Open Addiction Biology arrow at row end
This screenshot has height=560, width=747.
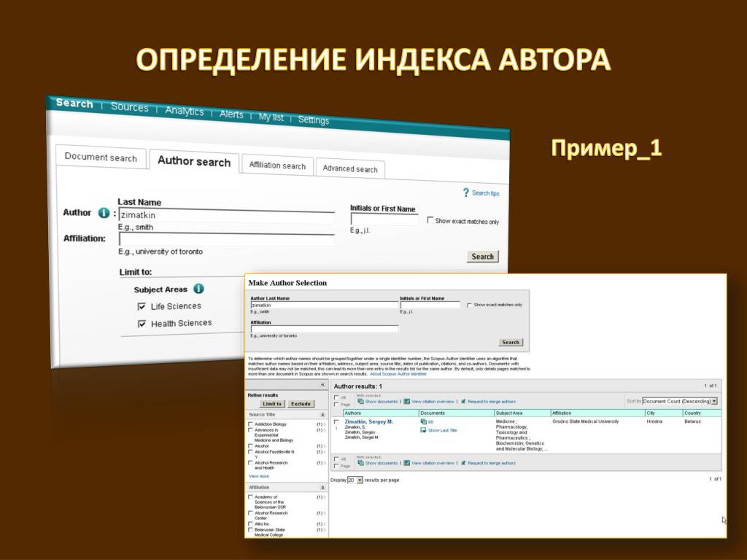[325, 424]
